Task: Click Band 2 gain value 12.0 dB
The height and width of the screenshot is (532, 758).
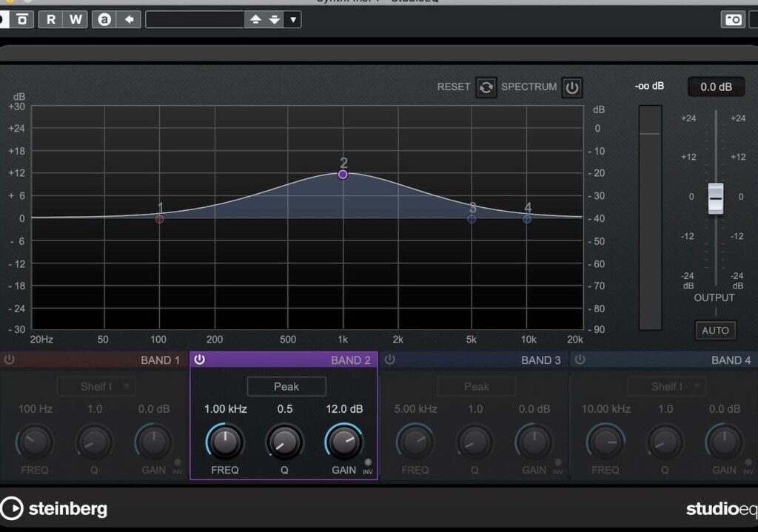Action: [x=344, y=408]
